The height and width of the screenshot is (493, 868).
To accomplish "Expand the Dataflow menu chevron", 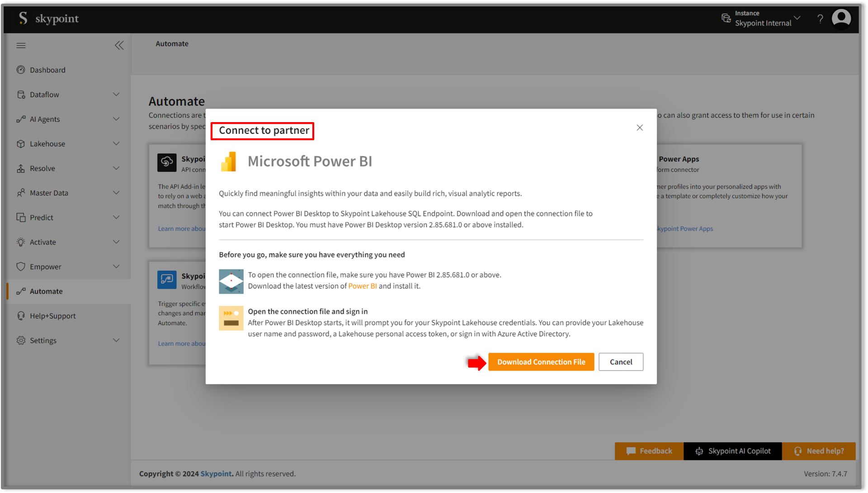I will [x=116, y=95].
